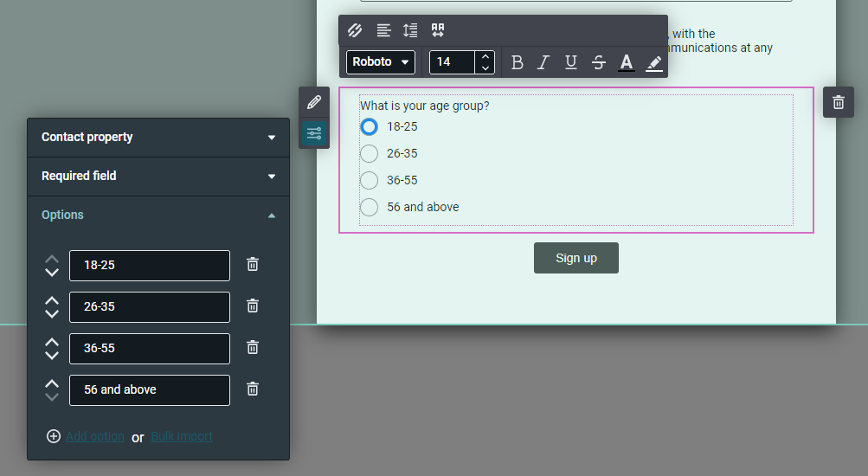The width and height of the screenshot is (868, 476).
Task: Move the 18-25 option down
Action: (51, 273)
